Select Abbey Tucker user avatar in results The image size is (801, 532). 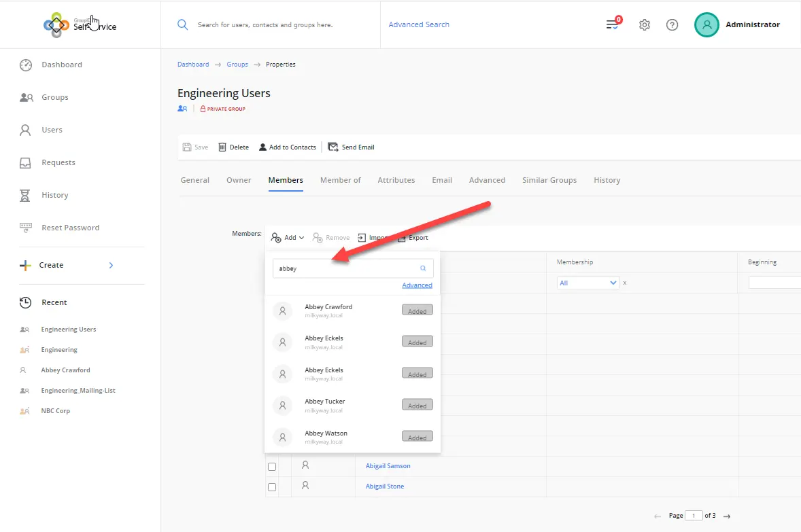pyautogui.click(x=282, y=406)
